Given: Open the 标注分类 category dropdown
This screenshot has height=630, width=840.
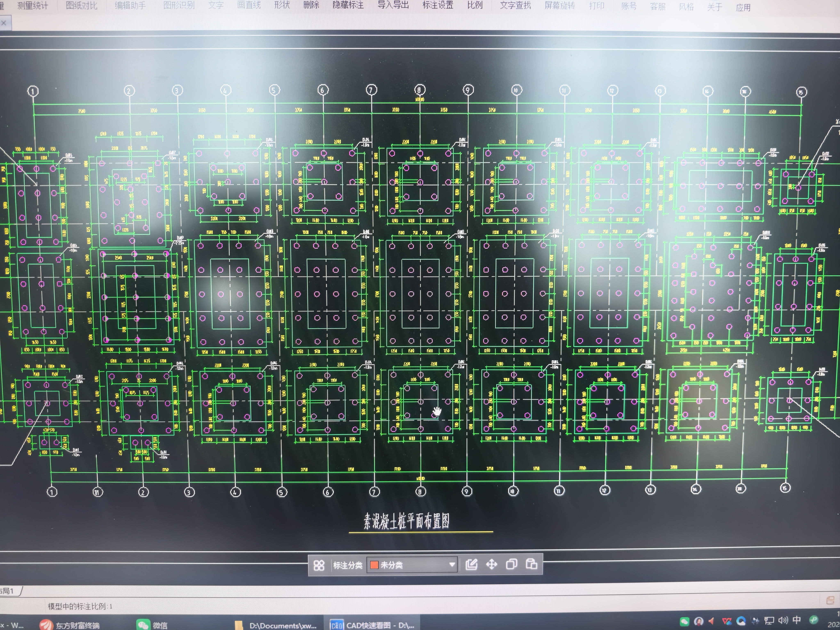Looking at the screenshot, I should [x=412, y=565].
